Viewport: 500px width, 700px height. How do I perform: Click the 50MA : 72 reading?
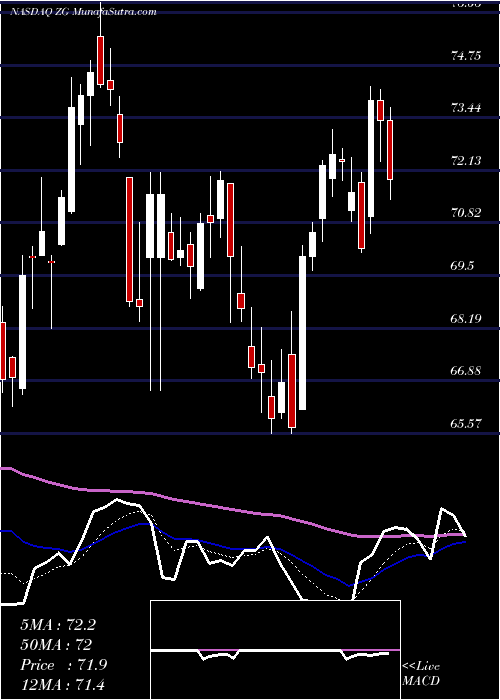(x=56, y=645)
